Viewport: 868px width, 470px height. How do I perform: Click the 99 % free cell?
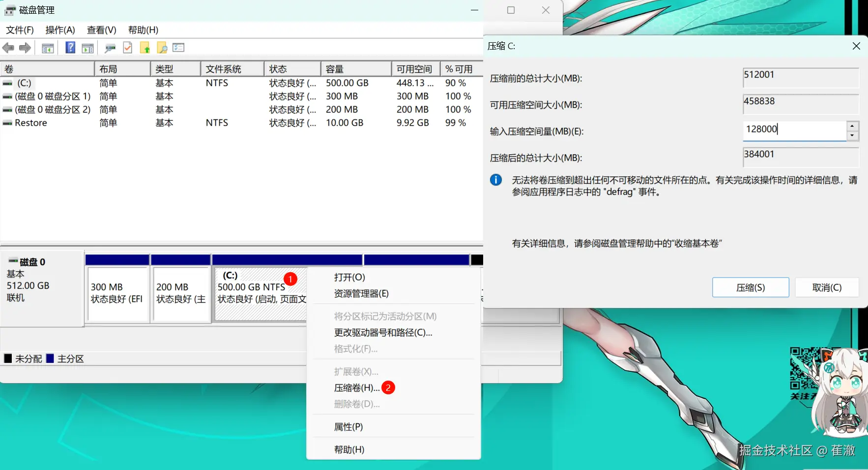pyautogui.click(x=456, y=123)
